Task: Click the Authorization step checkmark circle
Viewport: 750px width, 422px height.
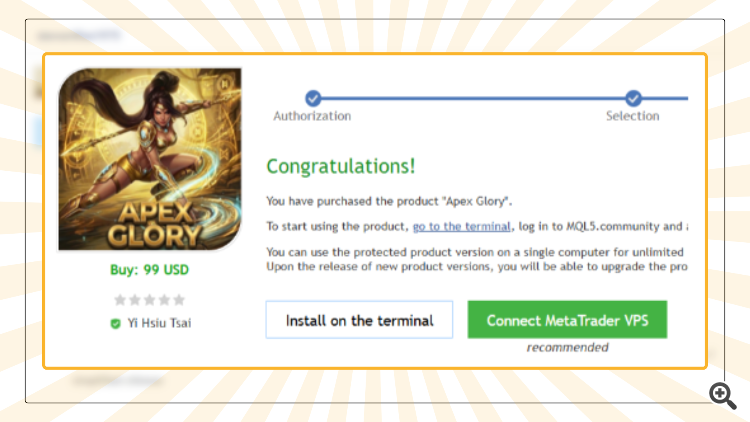Action: pyautogui.click(x=313, y=98)
